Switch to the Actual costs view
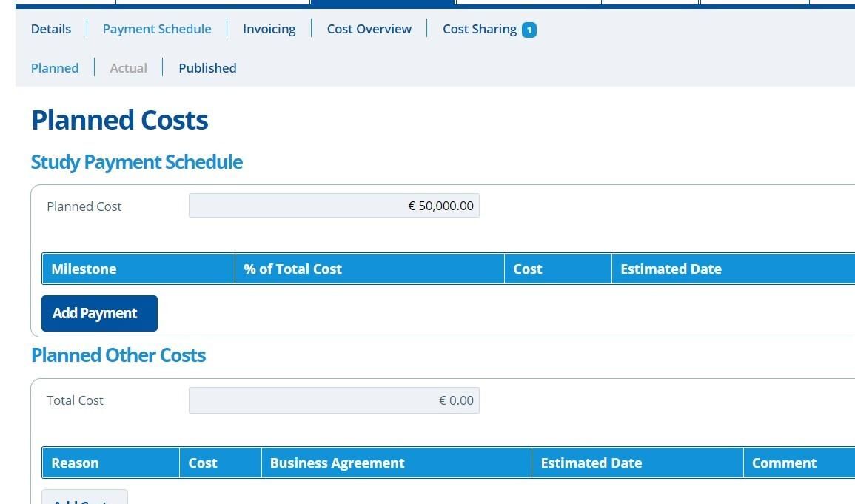 tap(128, 68)
